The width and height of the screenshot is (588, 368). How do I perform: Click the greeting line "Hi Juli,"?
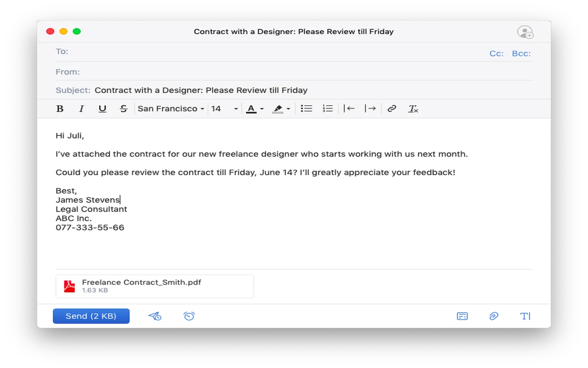[70, 136]
